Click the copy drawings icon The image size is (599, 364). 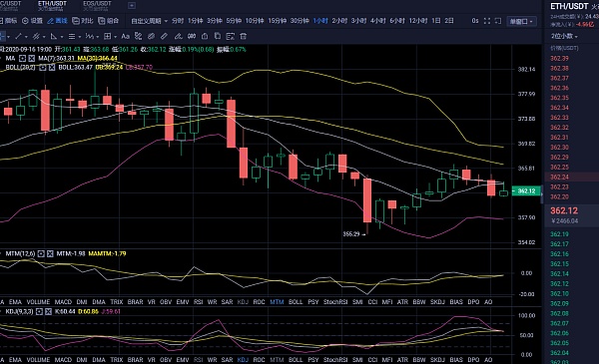218,36
